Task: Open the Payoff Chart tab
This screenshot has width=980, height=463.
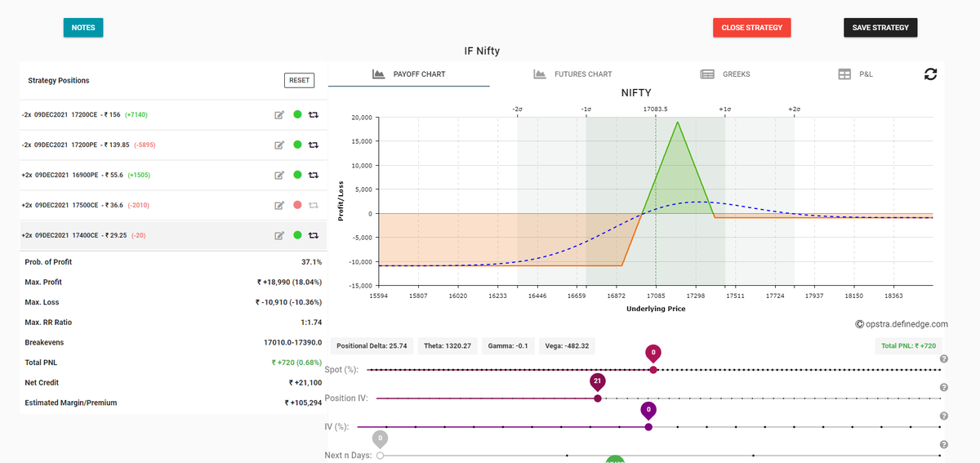Action: (x=409, y=74)
